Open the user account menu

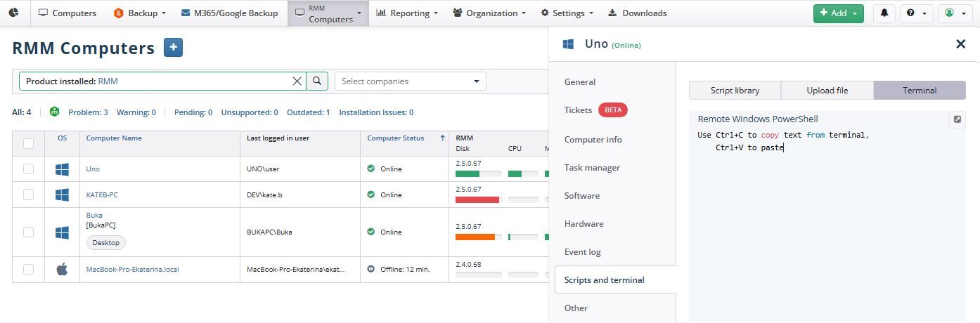point(954,13)
